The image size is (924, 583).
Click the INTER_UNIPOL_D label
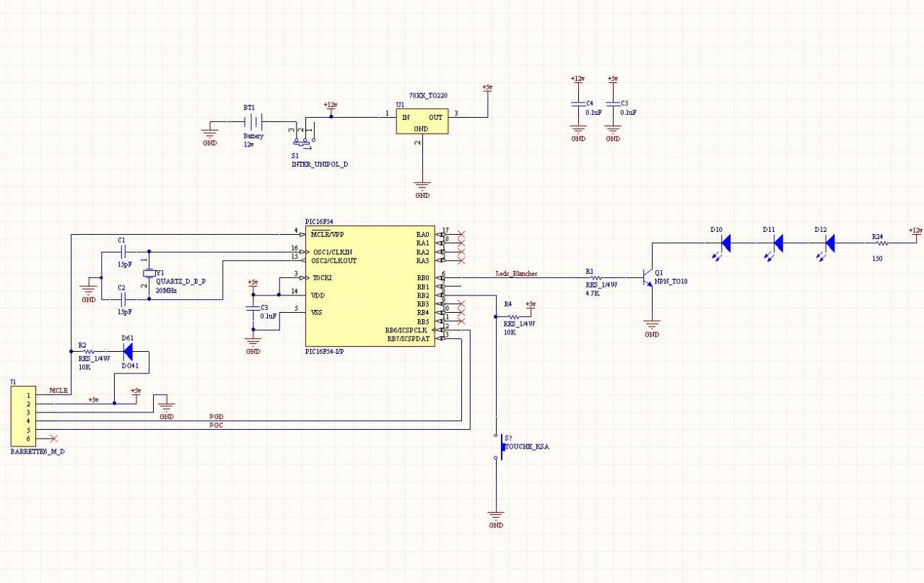(x=319, y=164)
